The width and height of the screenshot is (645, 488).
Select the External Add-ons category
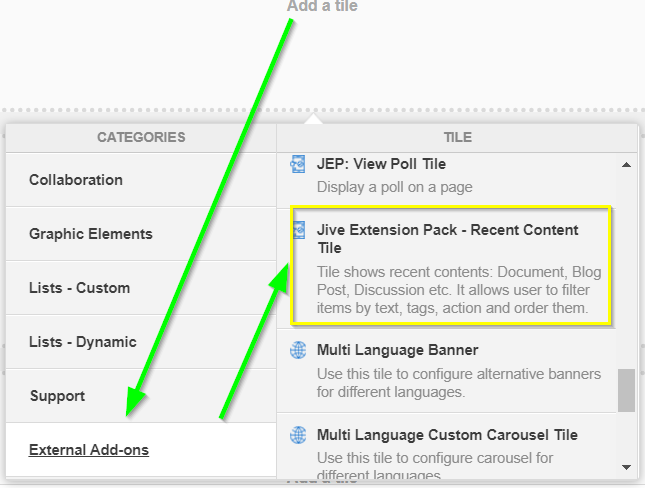[141, 449]
